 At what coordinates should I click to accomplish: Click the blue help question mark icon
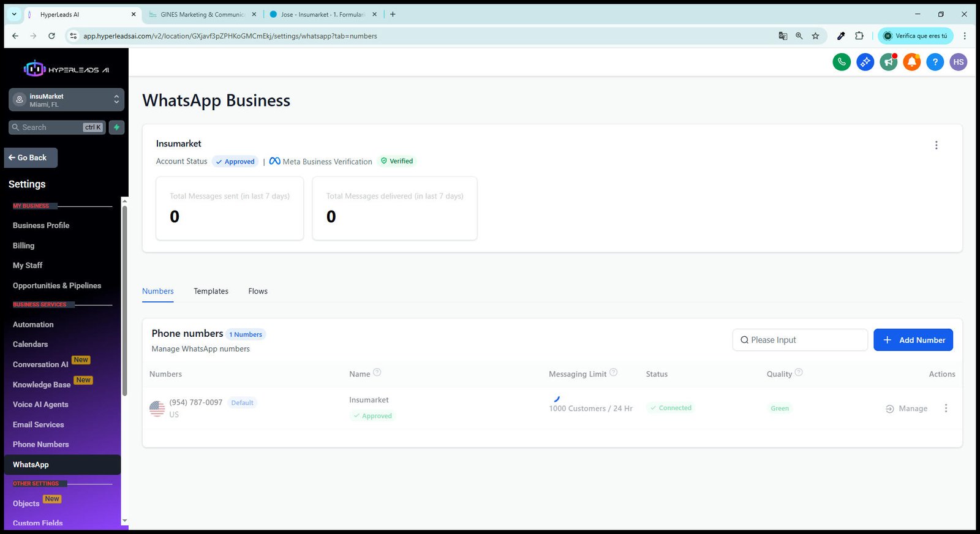click(x=935, y=62)
